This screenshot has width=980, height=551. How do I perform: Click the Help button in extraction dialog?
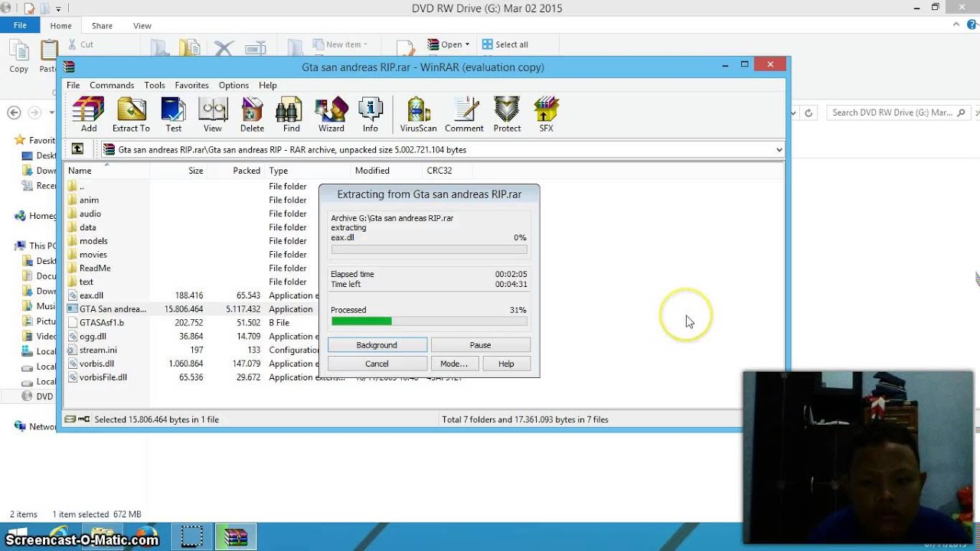[x=506, y=364]
